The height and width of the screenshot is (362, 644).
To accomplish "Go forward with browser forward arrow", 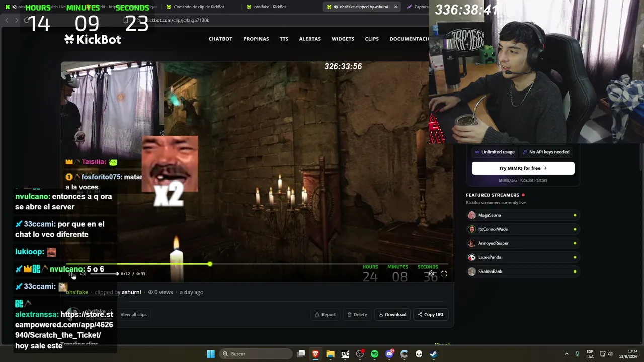I will click(x=17, y=20).
